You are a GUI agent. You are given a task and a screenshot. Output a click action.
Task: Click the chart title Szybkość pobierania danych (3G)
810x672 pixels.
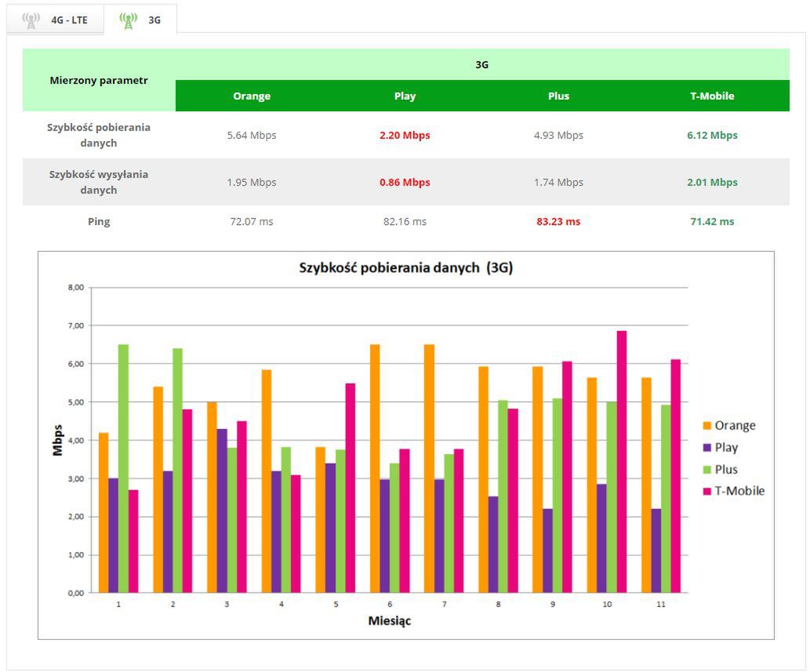coord(406,267)
